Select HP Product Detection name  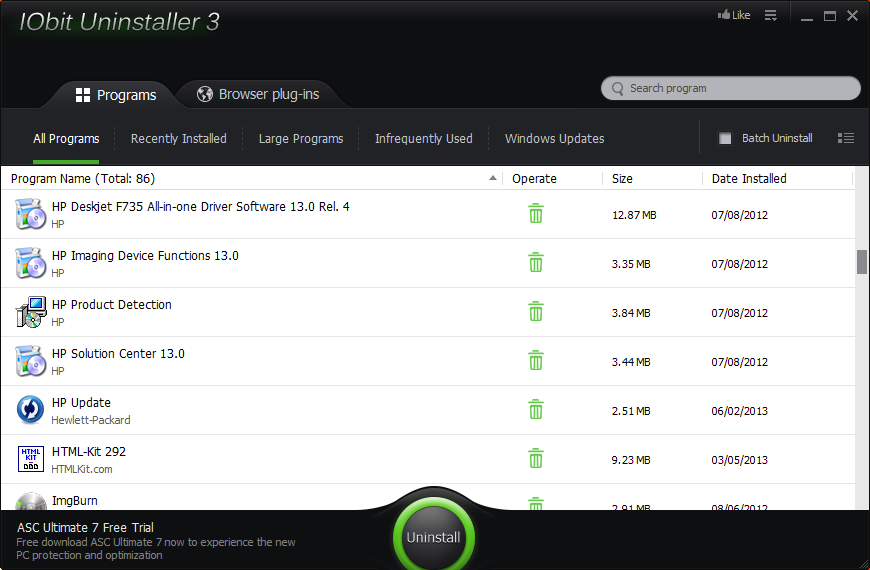pos(112,305)
